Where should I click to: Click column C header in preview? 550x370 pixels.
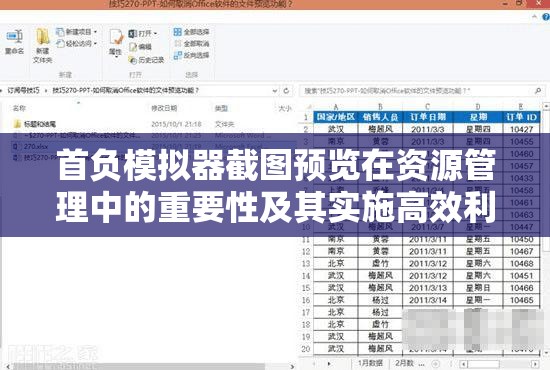tap(428, 107)
